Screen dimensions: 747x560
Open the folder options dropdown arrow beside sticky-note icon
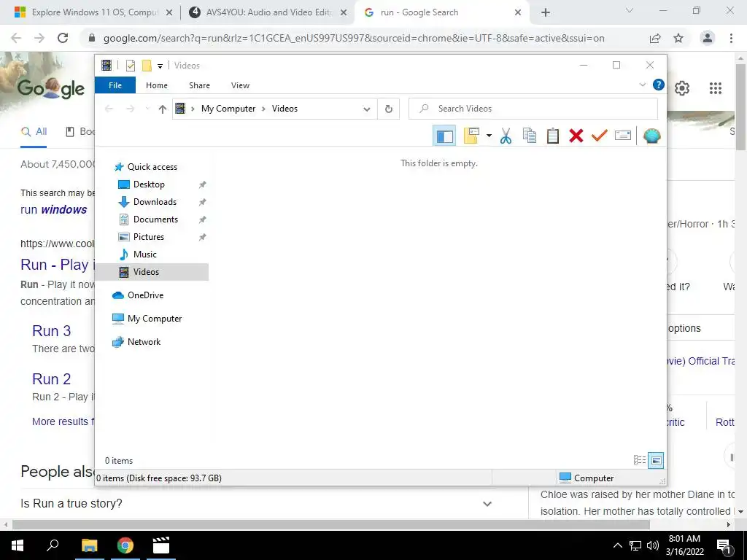489,136
